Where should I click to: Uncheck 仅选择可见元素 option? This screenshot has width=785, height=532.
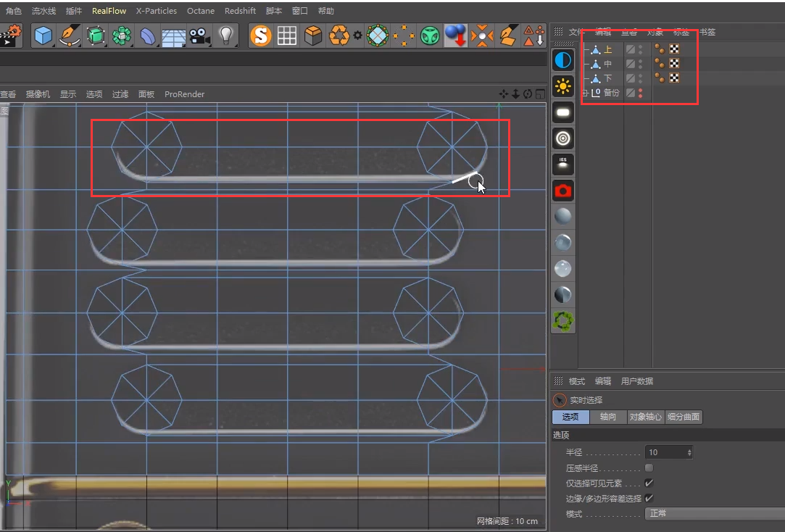point(649,483)
